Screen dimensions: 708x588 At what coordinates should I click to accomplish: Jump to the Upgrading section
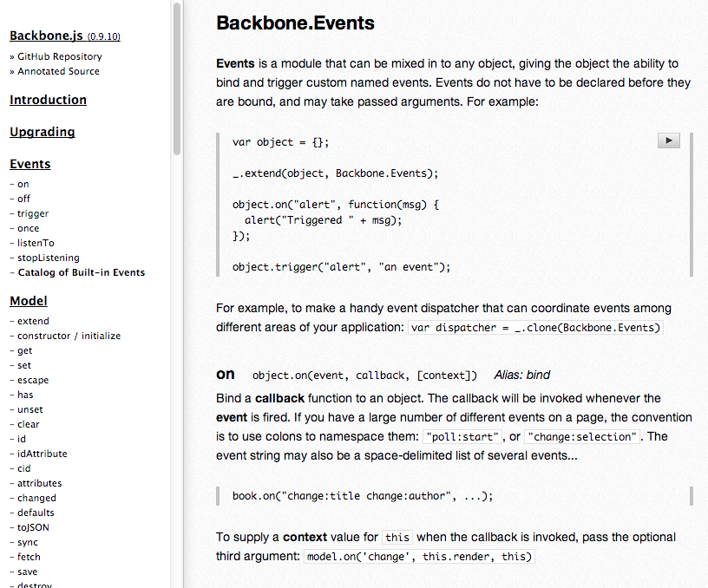click(x=43, y=132)
